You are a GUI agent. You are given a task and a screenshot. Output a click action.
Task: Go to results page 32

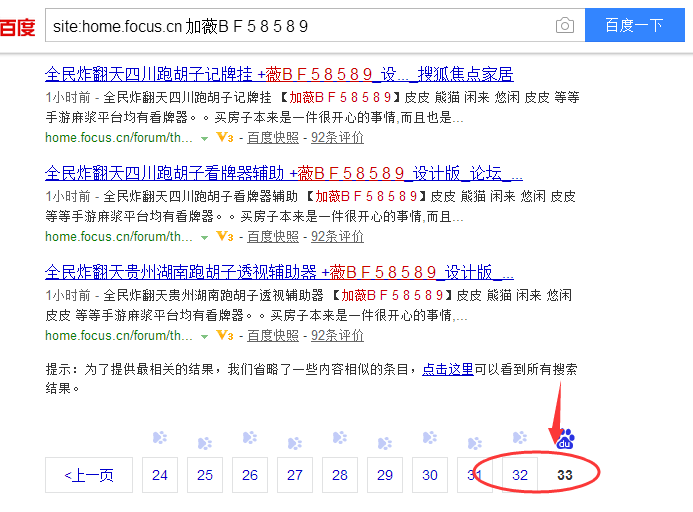tap(520, 475)
